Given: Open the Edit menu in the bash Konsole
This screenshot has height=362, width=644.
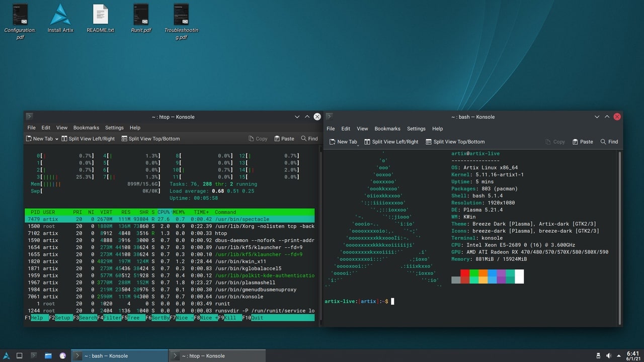Looking at the screenshot, I should [x=346, y=129].
